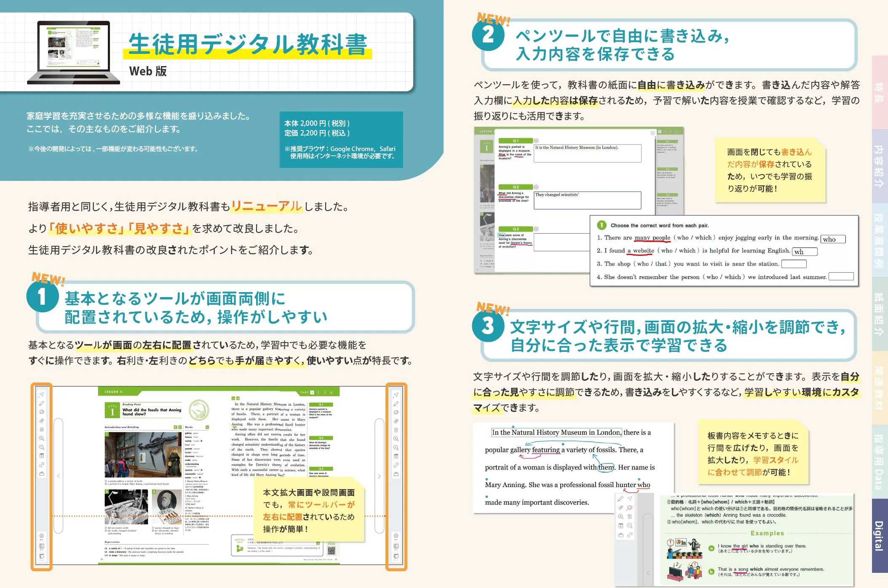Go to next page with right chevron
Screen dimensions: 888x588
379,476
